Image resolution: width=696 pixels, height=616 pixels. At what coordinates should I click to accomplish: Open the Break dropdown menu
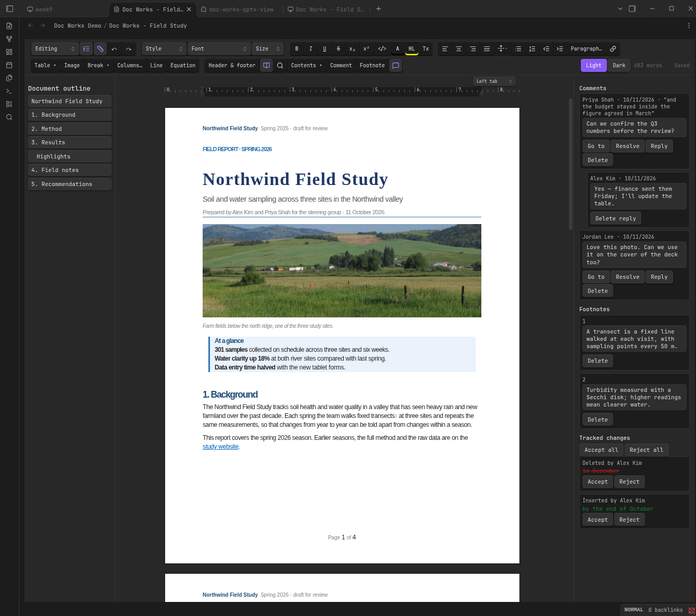point(98,66)
